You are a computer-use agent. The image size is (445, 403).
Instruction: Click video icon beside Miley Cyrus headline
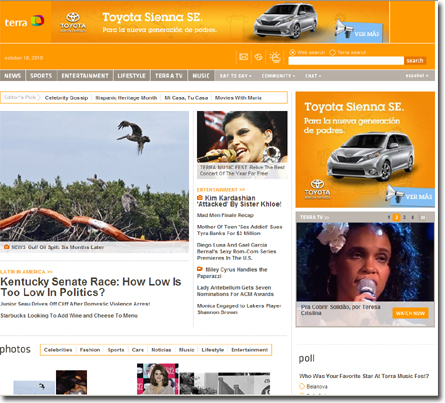coord(200,269)
